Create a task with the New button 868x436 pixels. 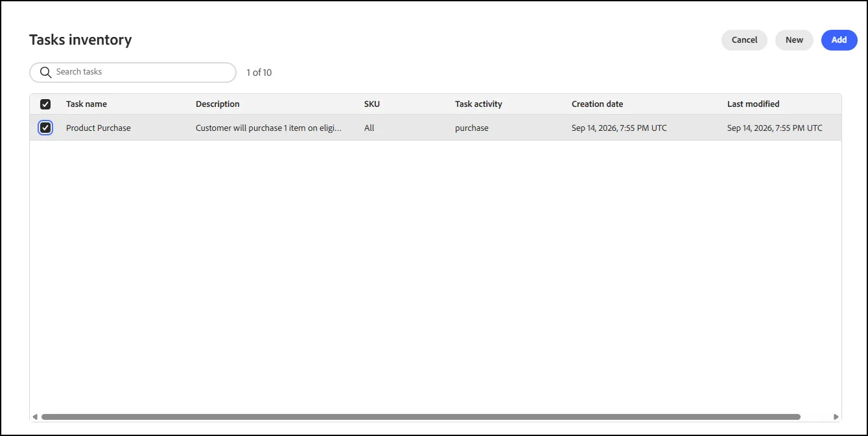(794, 40)
